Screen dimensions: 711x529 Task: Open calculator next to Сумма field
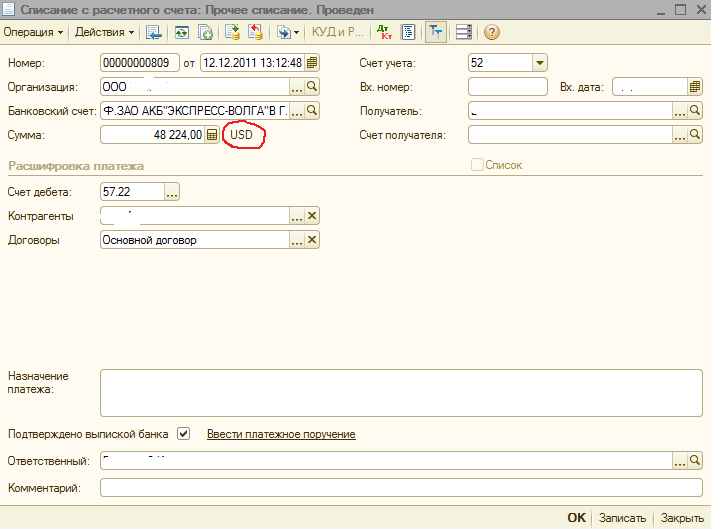pos(212,135)
